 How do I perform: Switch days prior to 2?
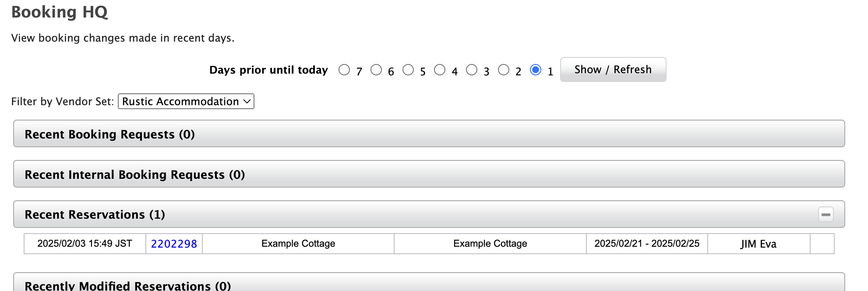[504, 70]
